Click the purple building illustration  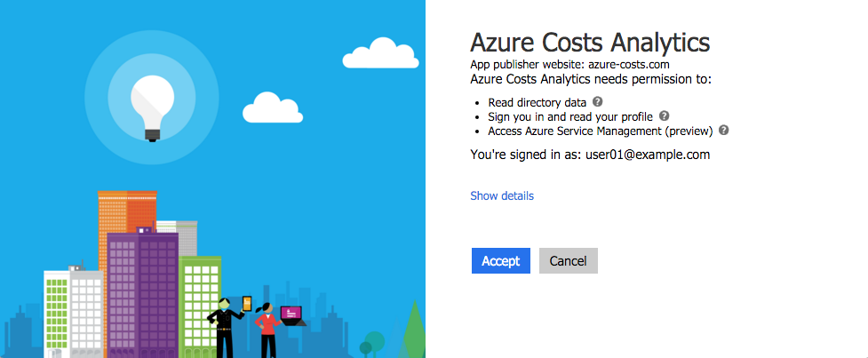click(x=143, y=293)
